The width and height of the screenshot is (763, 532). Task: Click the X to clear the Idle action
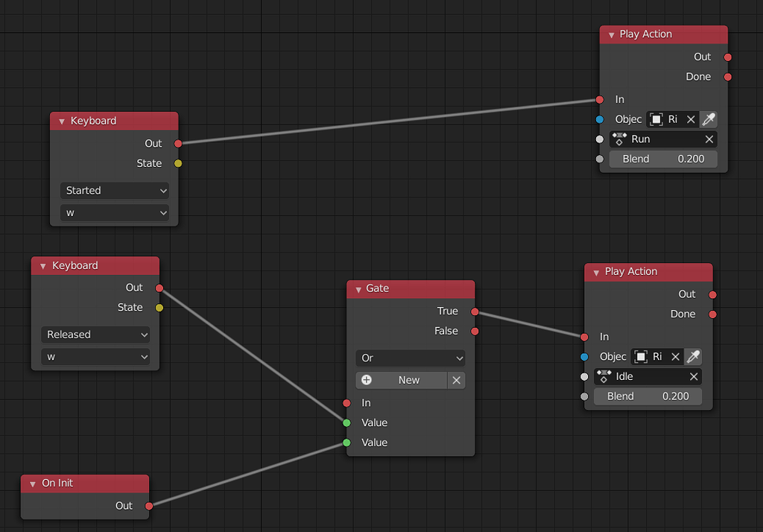point(694,376)
